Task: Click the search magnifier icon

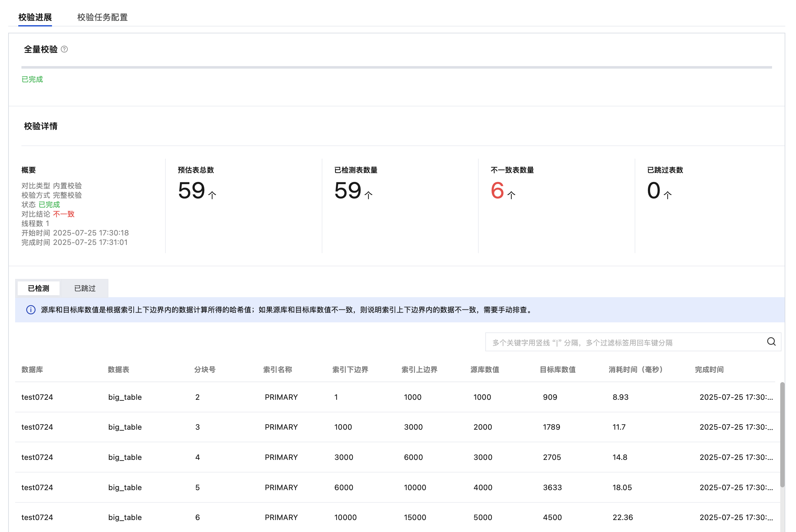Action: click(771, 342)
